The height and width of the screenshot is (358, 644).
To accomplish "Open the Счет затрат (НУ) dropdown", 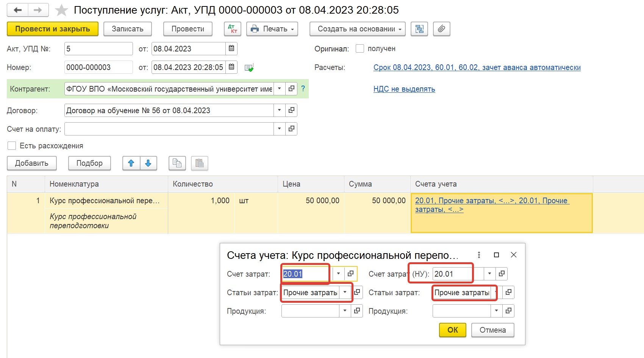I will 489,274.
